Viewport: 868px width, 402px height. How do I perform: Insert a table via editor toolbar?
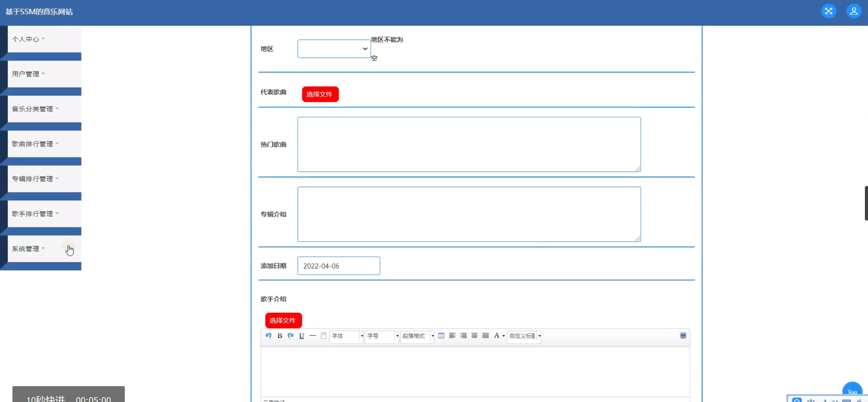pos(441,335)
